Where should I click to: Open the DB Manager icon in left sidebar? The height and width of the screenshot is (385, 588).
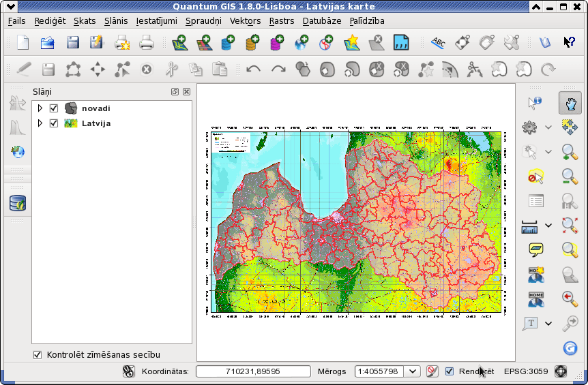coord(18,203)
